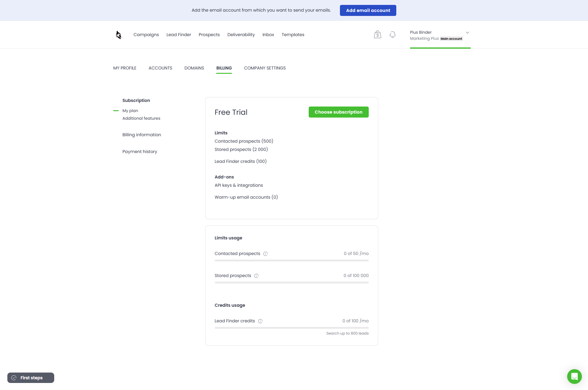Open Deliverability in the top navigation
The image size is (588, 390).
(x=241, y=35)
